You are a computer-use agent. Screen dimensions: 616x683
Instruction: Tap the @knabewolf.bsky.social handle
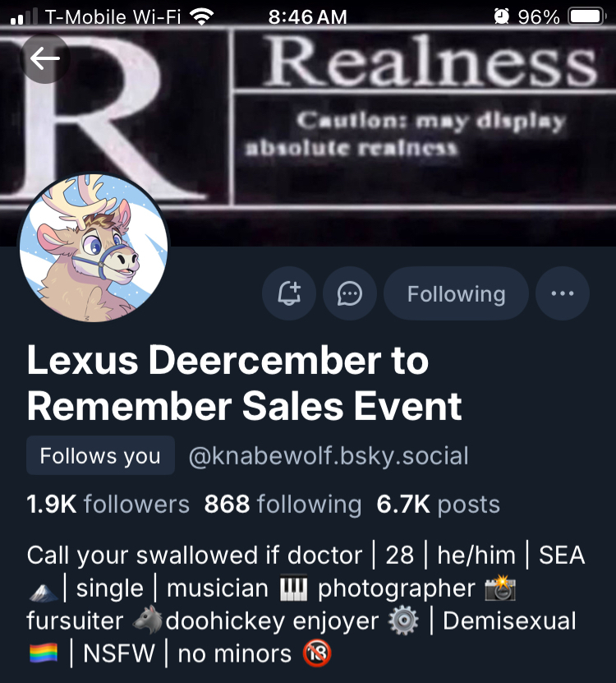pos(329,456)
